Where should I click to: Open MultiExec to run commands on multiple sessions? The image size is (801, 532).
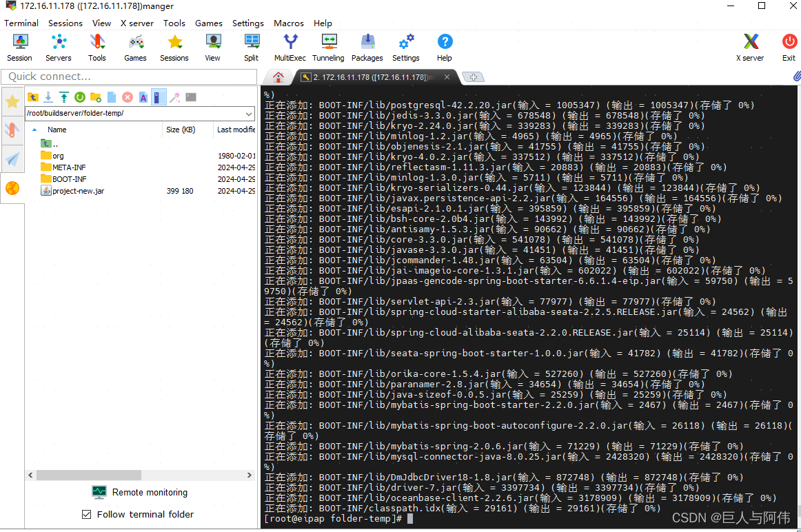pos(290,47)
